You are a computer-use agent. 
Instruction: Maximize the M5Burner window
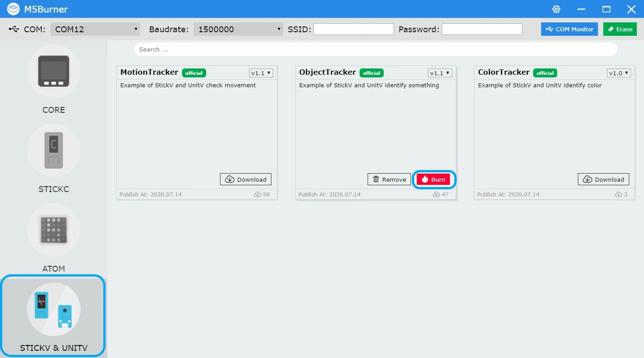click(606, 9)
